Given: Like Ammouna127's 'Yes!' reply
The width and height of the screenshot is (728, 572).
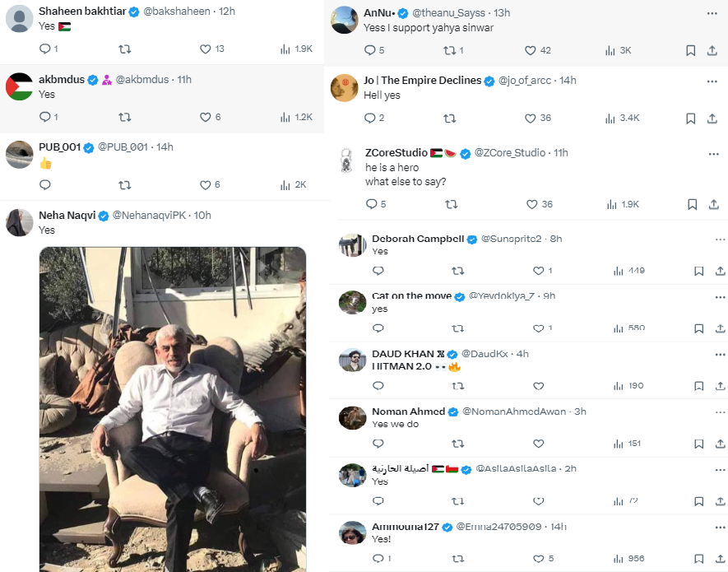Looking at the screenshot, I should pos(539,559).
